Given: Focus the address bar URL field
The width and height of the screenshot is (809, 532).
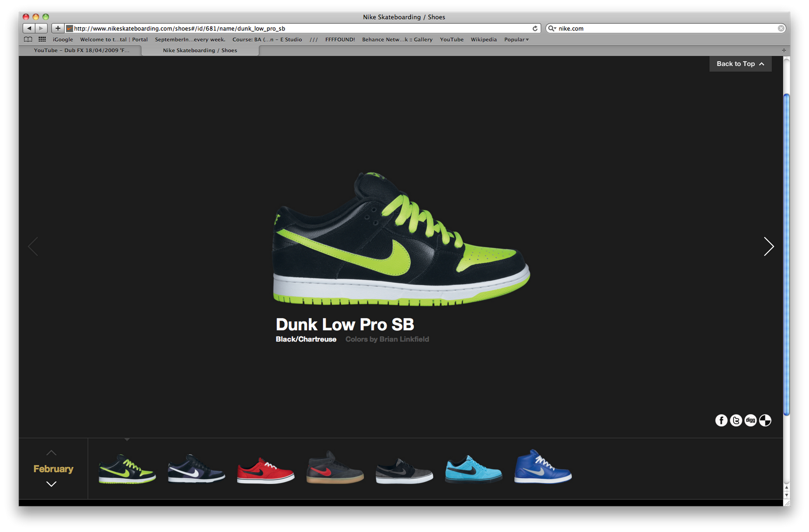Looking at the screenshot, I should pyautogui.click(x=302, y=28).
